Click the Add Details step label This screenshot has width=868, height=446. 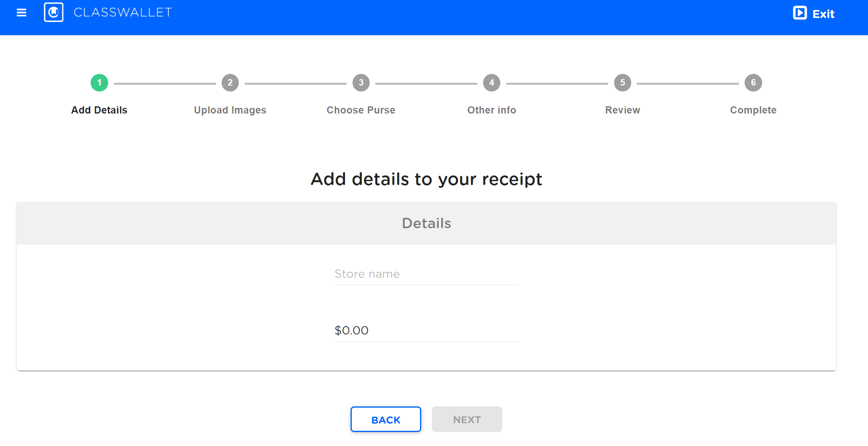(99, 110)
